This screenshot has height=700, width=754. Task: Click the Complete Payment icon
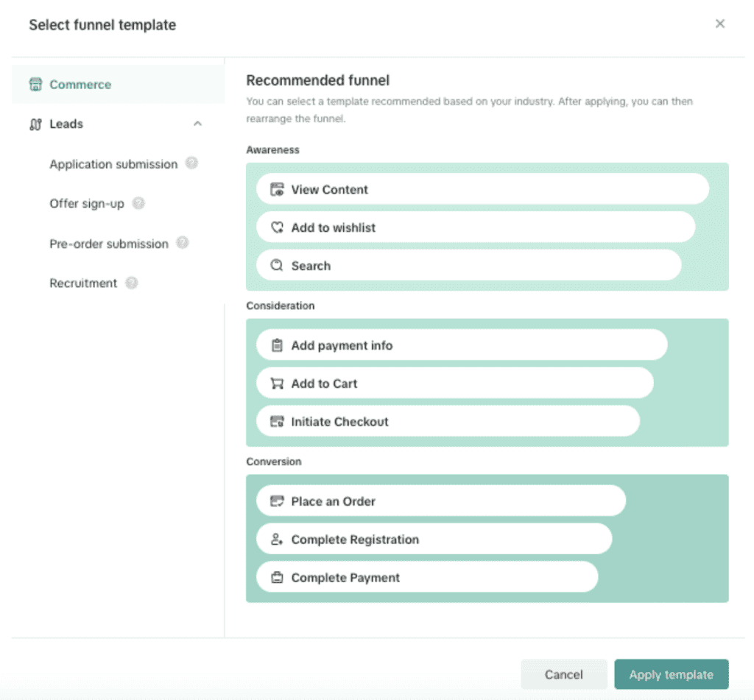coord(277,577)
